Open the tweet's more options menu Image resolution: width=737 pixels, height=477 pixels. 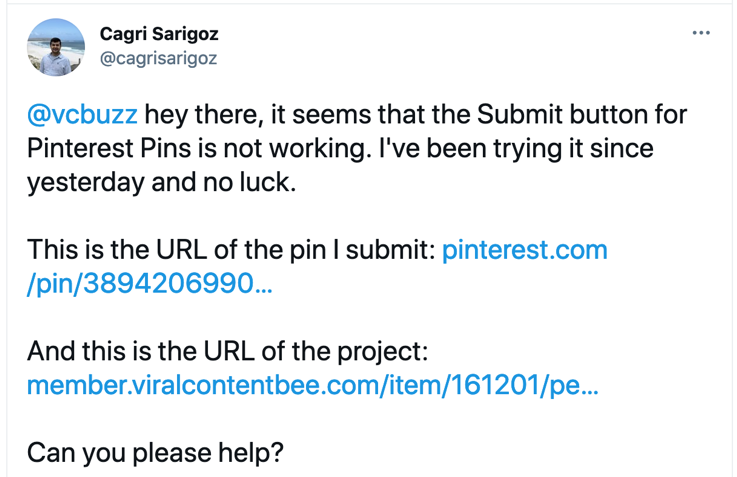[x=701, y=33]
